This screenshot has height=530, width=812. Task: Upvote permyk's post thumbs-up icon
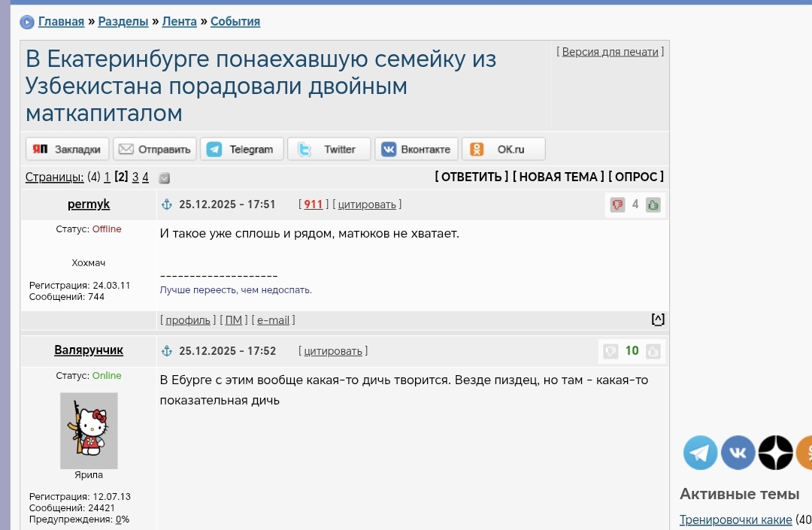point(653,205)
